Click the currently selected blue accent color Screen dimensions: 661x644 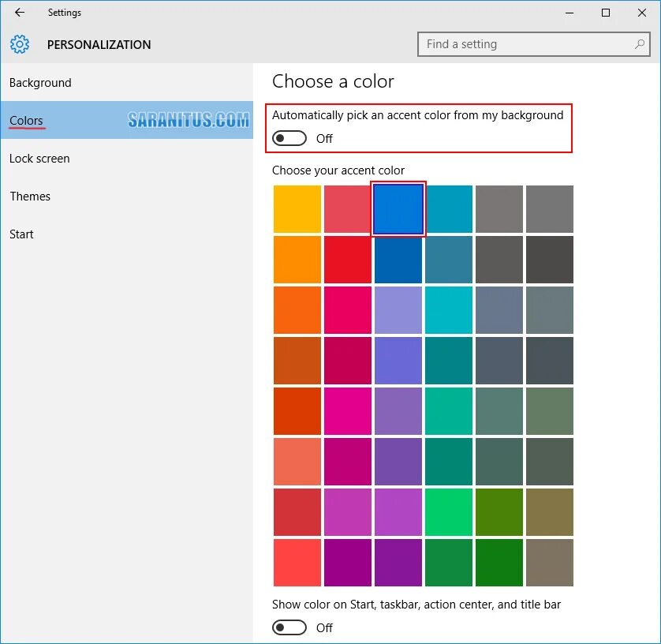[398, 208]
